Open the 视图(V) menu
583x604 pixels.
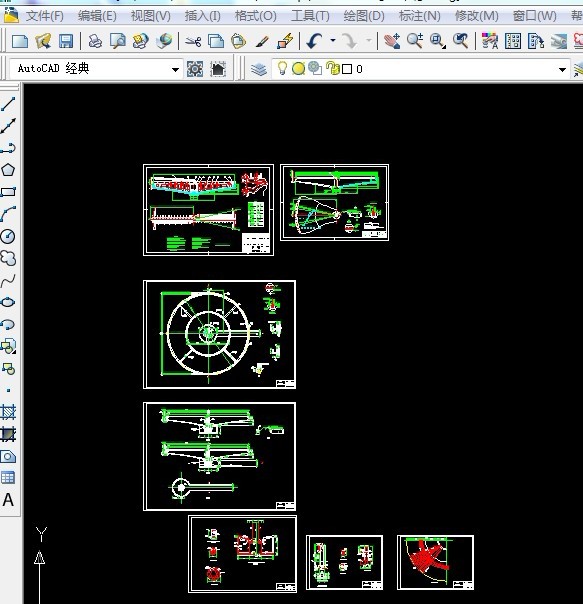[151, 16]
